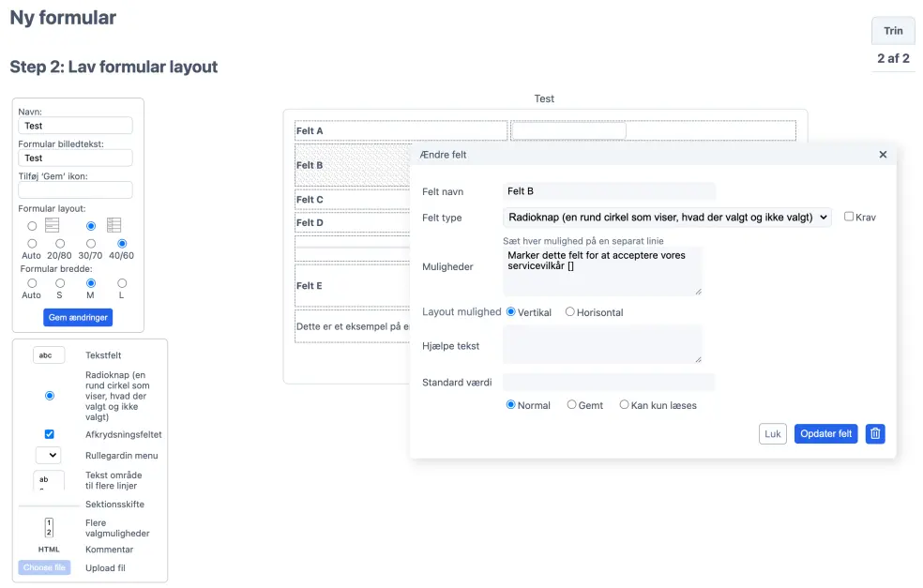Choose the multi-line Tekst område icon
Viewport: 923px width, 588px height.
click(x=49, y=481)
